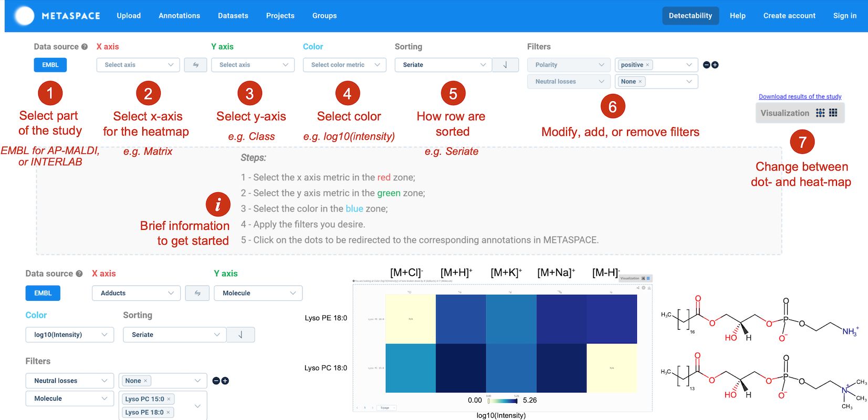Screen dimensions: 868x420
Task: Click the Data source help icon above Select axis
Action: click(x=84, y=47)
